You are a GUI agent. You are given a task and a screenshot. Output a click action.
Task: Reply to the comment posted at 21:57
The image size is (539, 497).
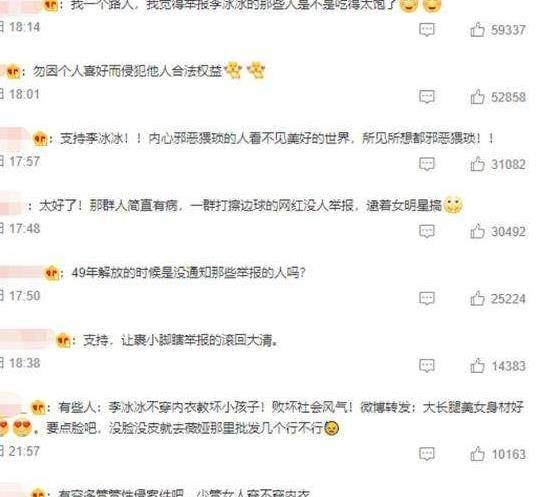coord(427,454)
